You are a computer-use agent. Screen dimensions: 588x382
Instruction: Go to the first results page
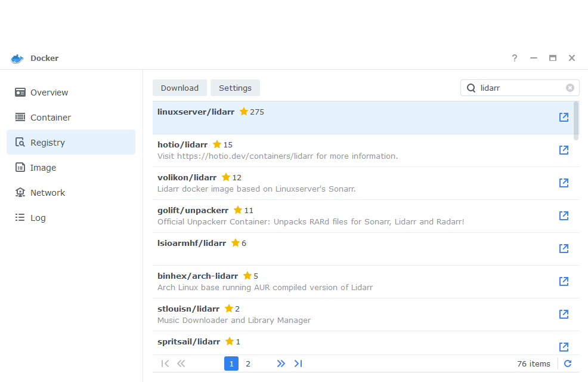pyautogui.click(x=165, y=363)
